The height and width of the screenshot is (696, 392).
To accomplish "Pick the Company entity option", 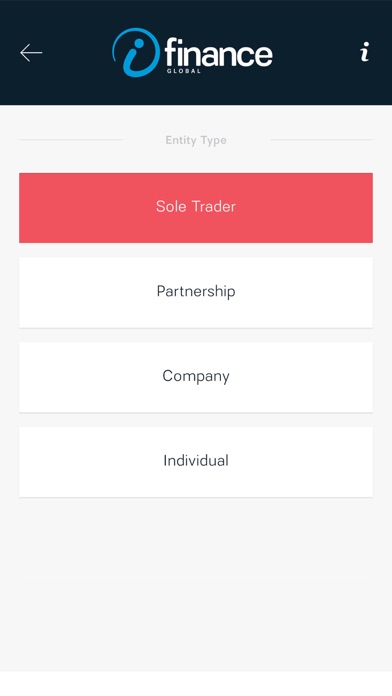I will [x=196, y=377].
